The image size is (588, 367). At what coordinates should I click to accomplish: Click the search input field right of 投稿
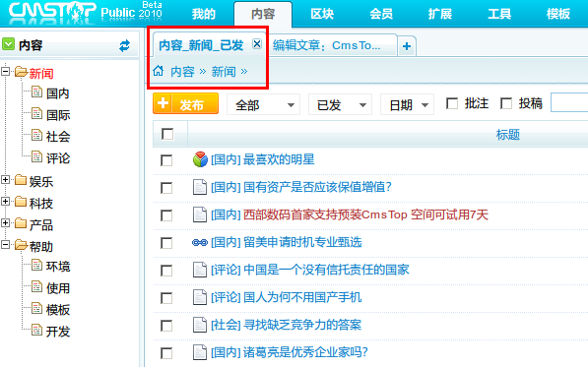[569, 102]
